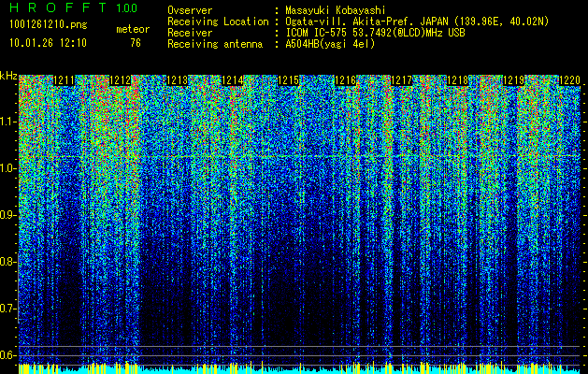Click the Ogata-vill. Akita-Pref. JAPAN location text
588x374 pixels.
click(x=417, y=22)
